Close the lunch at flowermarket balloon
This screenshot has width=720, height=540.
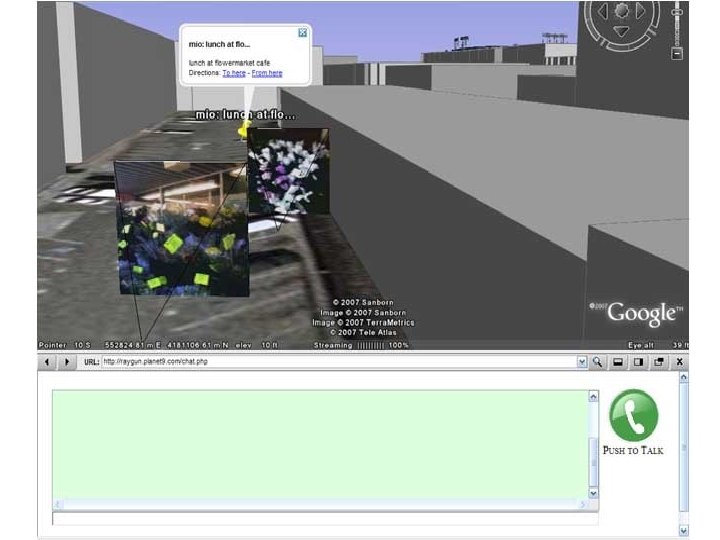point(302,33)
